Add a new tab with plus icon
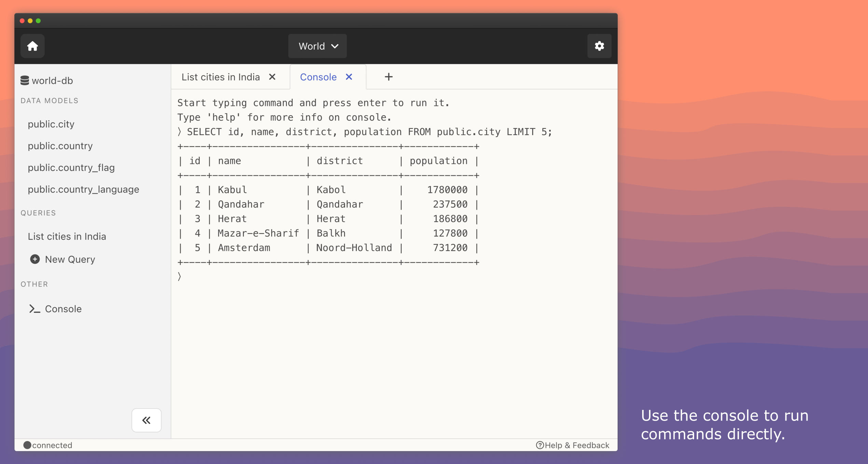This screenshot has height=464, width=868. coord(388,77)
